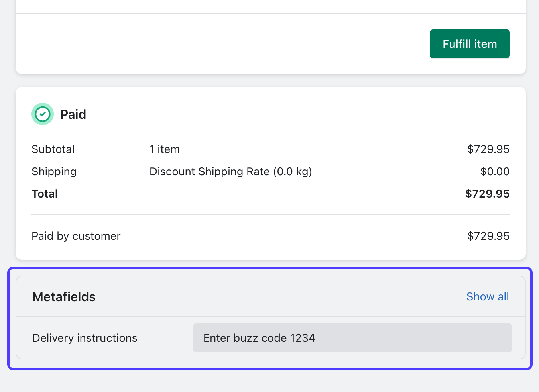Click 'Discount Shipping Rate (0.0 kg)' text
This screenshot has width=539, height=392.
click(x=231, y=172)
